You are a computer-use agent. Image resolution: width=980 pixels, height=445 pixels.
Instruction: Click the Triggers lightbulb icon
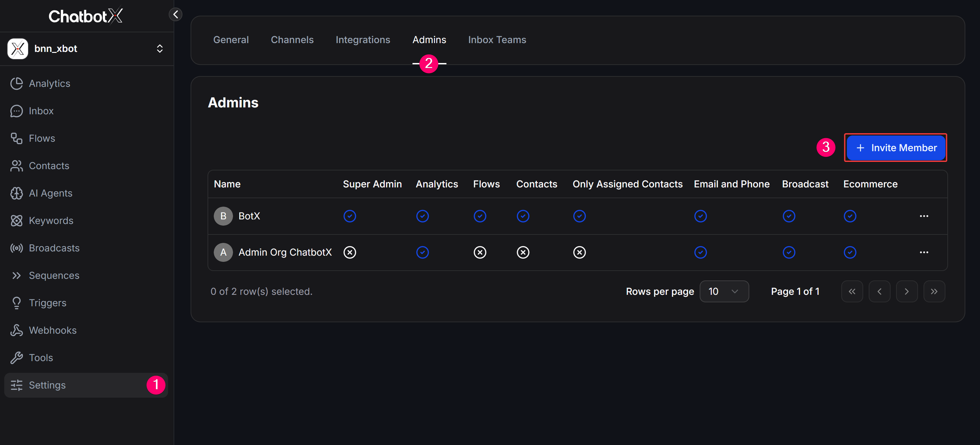coord(16,303)
